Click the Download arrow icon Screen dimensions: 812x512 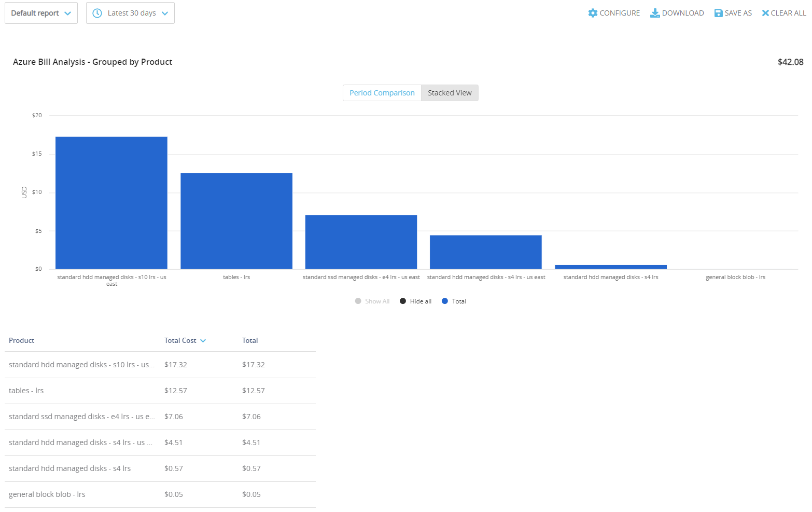655,13
